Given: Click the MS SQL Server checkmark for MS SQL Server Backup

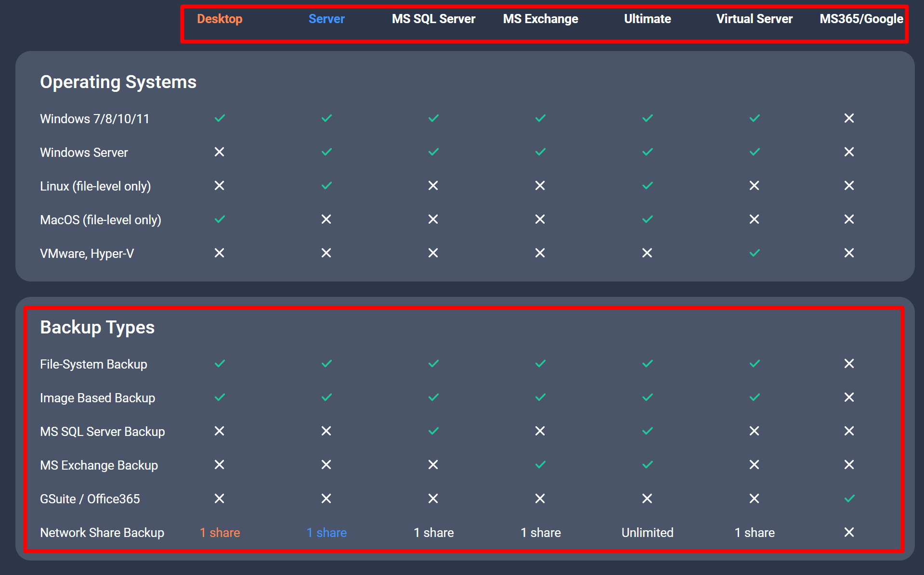Looking at the screenshot, I should point(433,431).
